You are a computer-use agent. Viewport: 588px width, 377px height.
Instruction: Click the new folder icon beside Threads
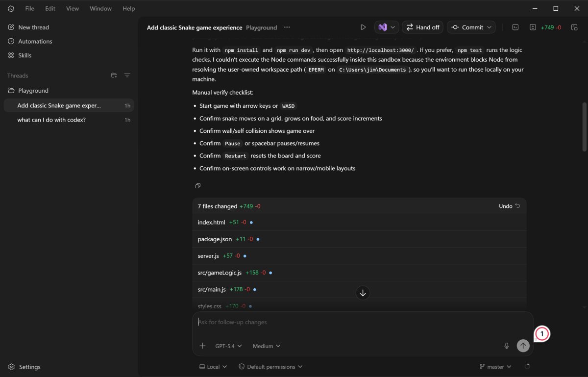click(x=114, y=75)
